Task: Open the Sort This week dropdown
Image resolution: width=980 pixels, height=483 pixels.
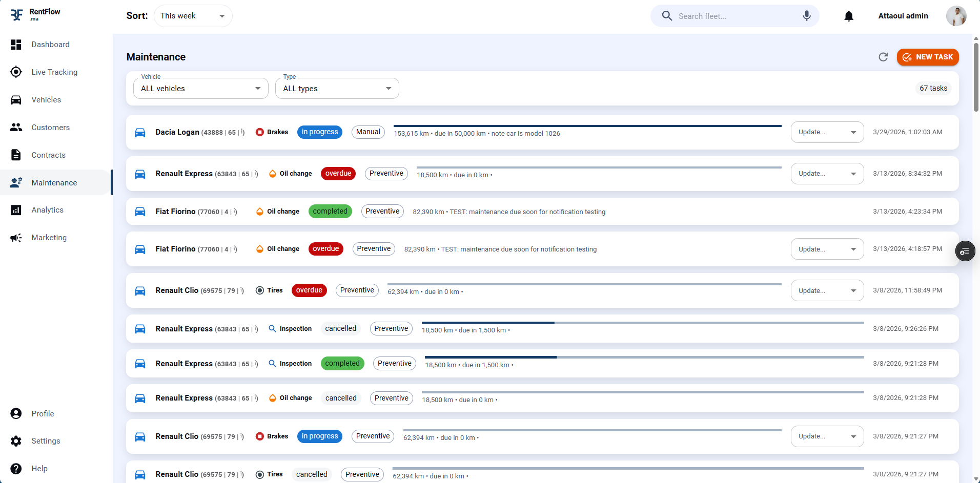Action: [193, 16]
